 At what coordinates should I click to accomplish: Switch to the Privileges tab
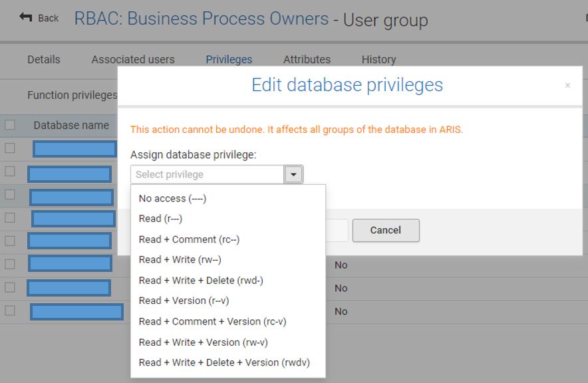tap(229, 60)
